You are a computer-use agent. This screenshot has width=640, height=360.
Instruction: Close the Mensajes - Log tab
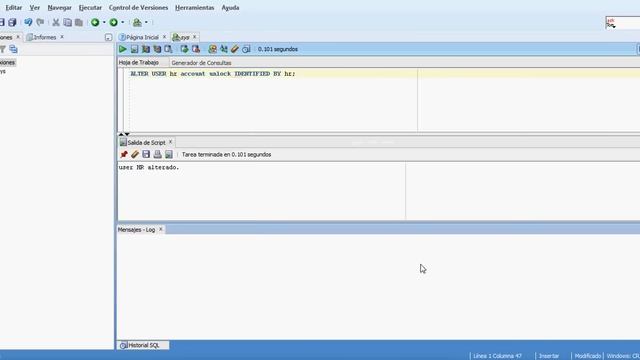pyautogui.click(x=160, y=229)
